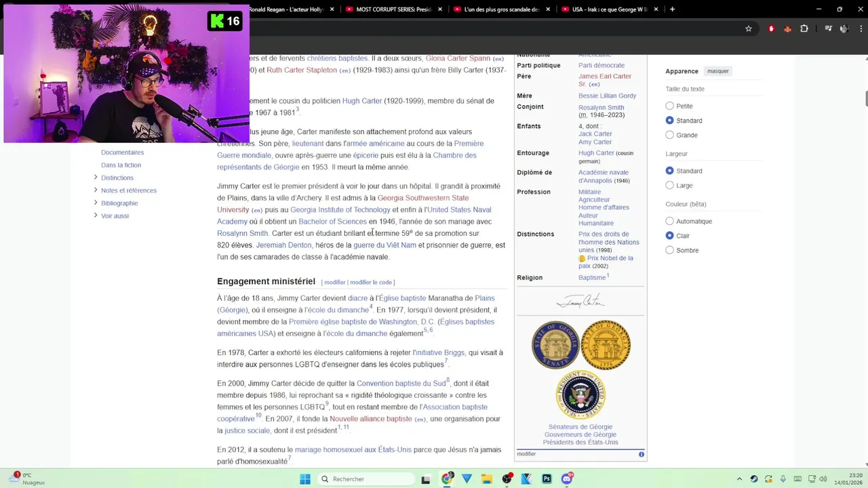The image size is (868, 488).
Task: Open the weather widget showing Nuageux
Action: pos(27,479)
